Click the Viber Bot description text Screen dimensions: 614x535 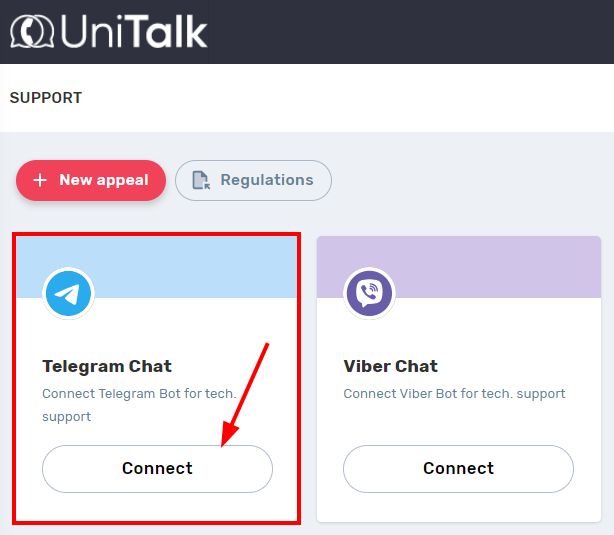pos(454,394)
